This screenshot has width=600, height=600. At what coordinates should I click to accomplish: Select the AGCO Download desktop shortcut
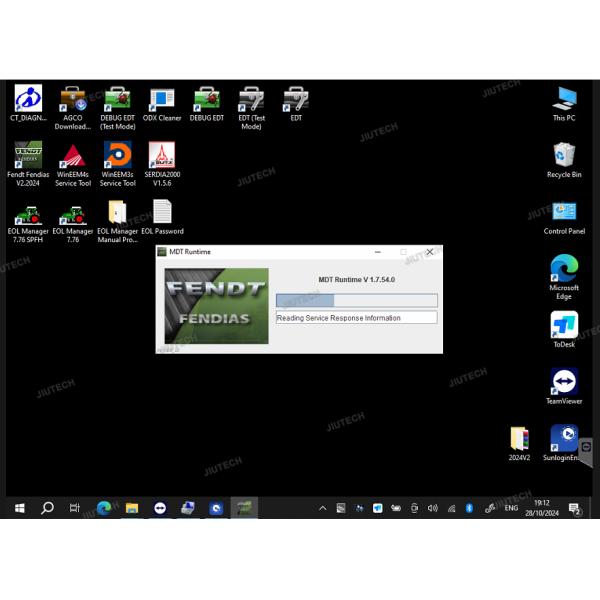[x=72, y=100]
